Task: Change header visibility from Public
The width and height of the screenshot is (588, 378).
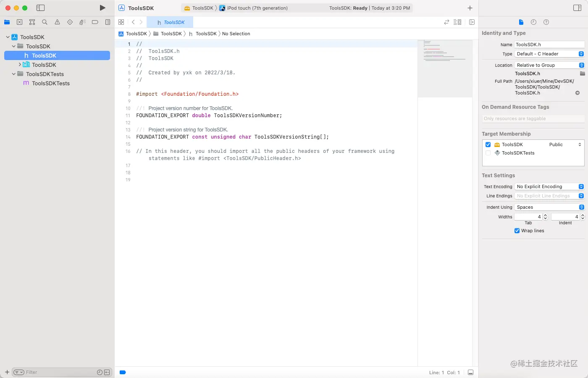Action: (x=565, y=144)
